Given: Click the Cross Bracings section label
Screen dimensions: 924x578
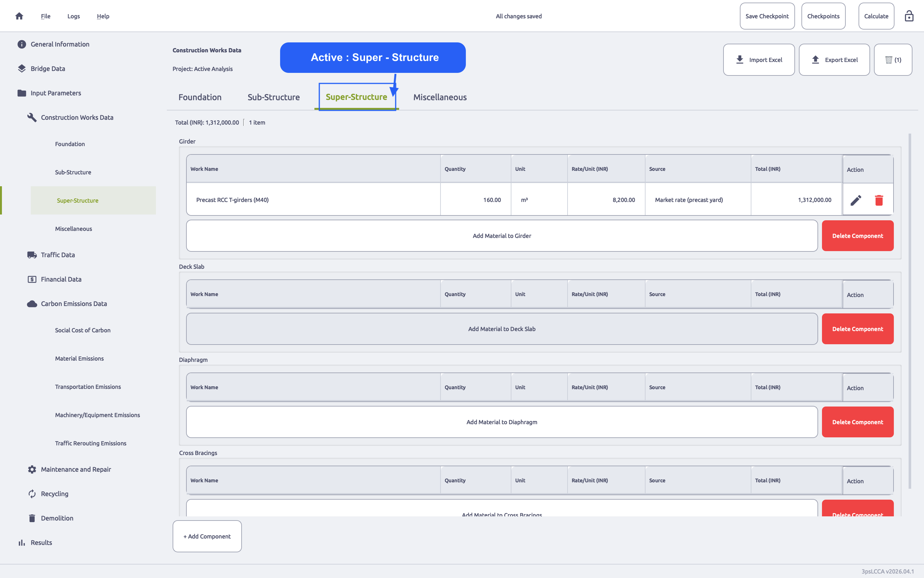Looking at the screenshot, I should click(x=198, y=453).
